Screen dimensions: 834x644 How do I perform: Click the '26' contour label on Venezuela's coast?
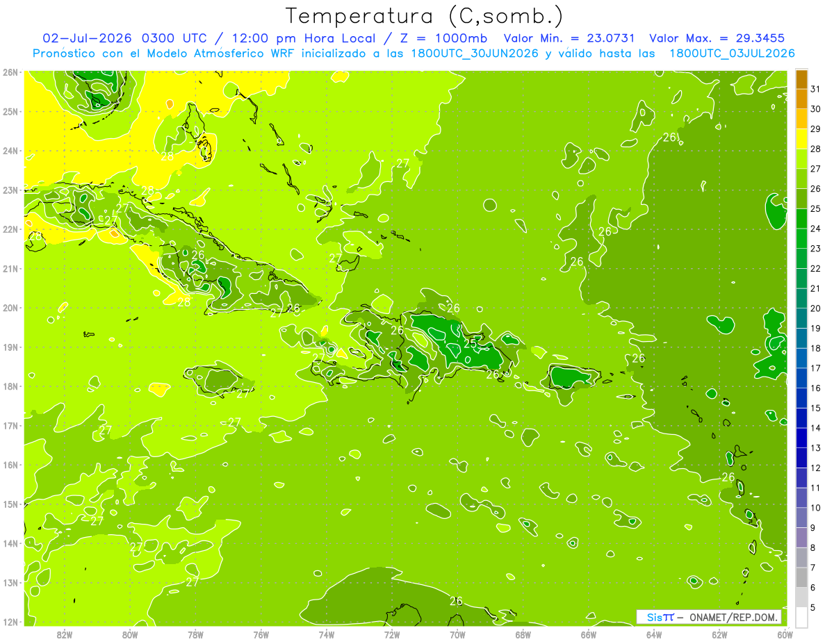click(457, 602)
